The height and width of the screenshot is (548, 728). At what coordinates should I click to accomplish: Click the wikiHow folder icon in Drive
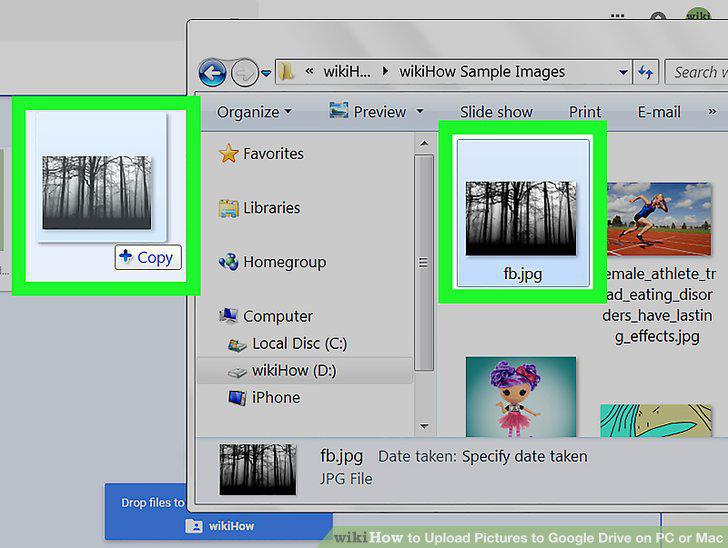click(194, 526)
